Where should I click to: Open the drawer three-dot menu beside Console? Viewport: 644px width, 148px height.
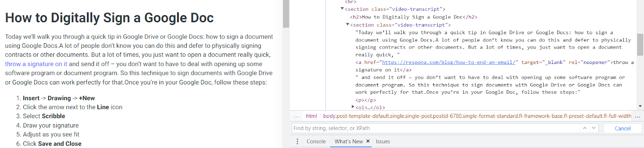297,142
